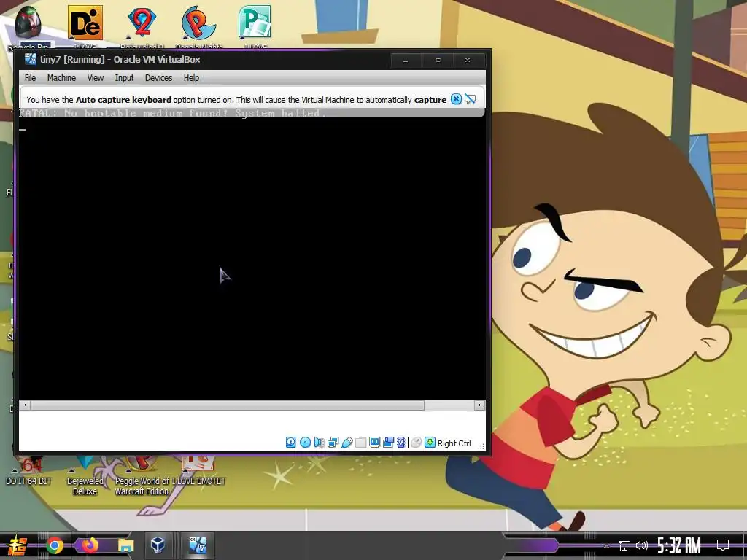The height and width of the screenshot is (560, 747).
Task: Open the View menu
Action: tap(96, 77)
